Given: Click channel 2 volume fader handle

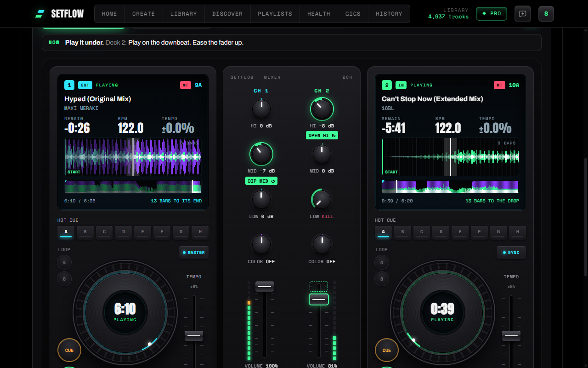Looking at the screenshot, I should pyautogui.click(x=319, y=299).
